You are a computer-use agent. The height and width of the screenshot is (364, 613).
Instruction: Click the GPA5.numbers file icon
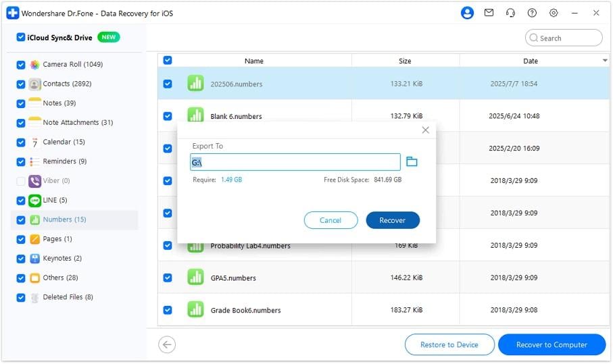195,278
